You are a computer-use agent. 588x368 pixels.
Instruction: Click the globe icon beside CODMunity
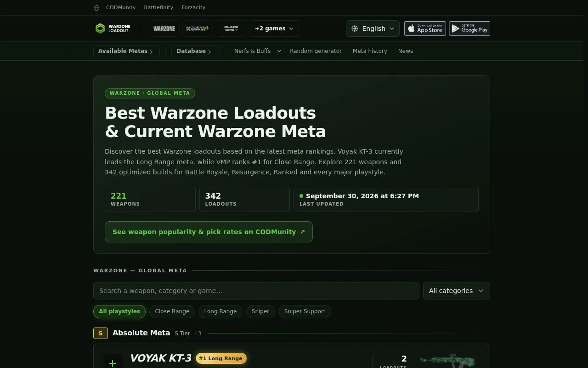(x=96, y=7)
